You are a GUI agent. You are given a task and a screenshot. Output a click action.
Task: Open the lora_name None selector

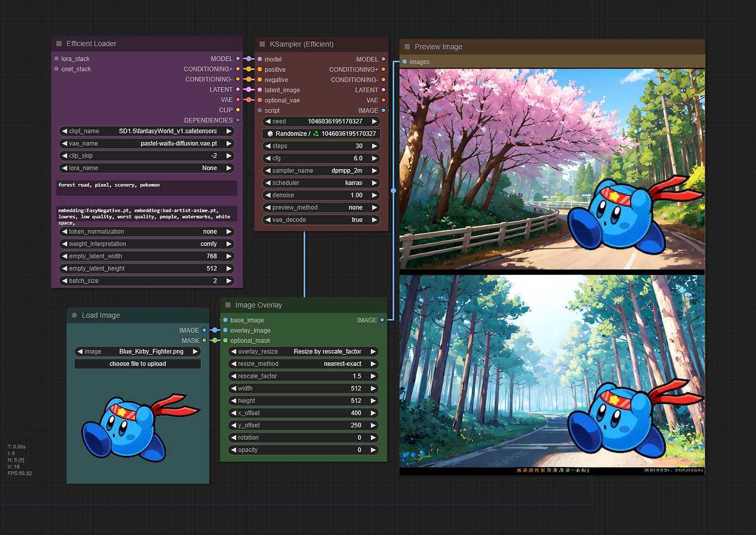(146, 168)
